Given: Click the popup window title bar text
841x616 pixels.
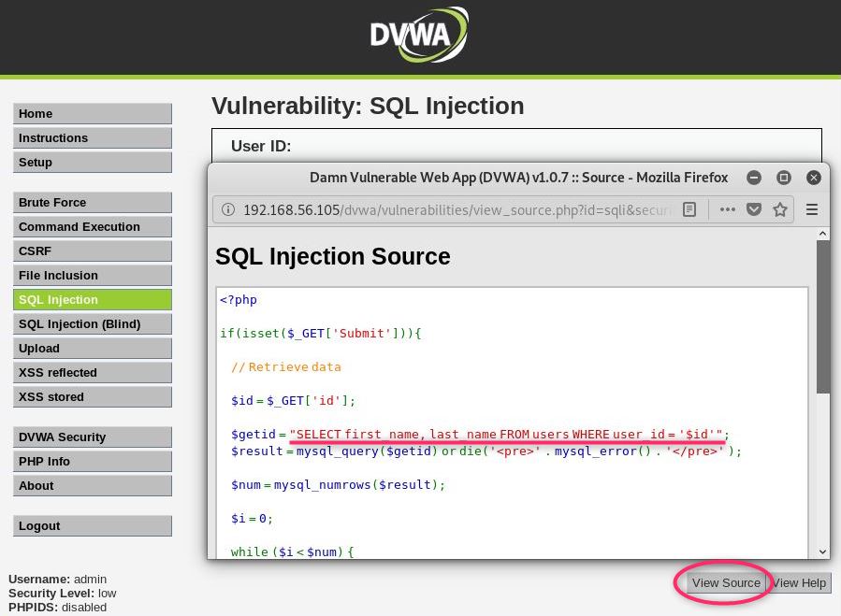Looking at the screenshot, I should [x=518, y=178].
